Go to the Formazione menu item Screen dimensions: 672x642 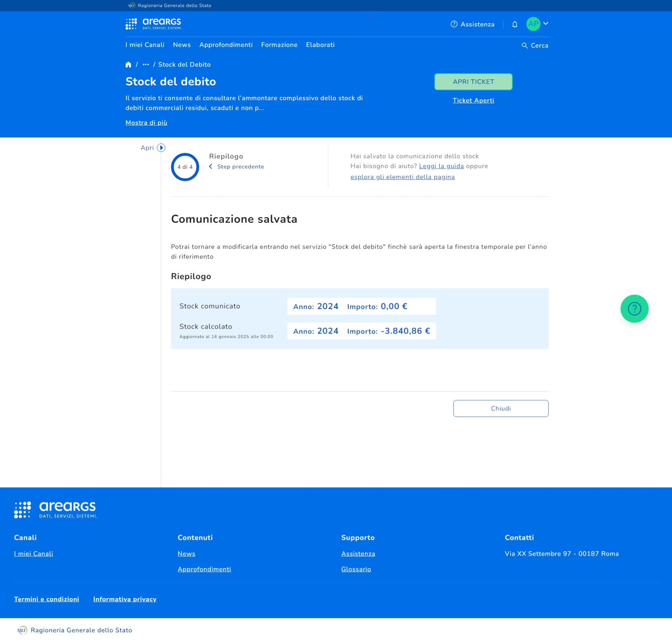[279, 45]
